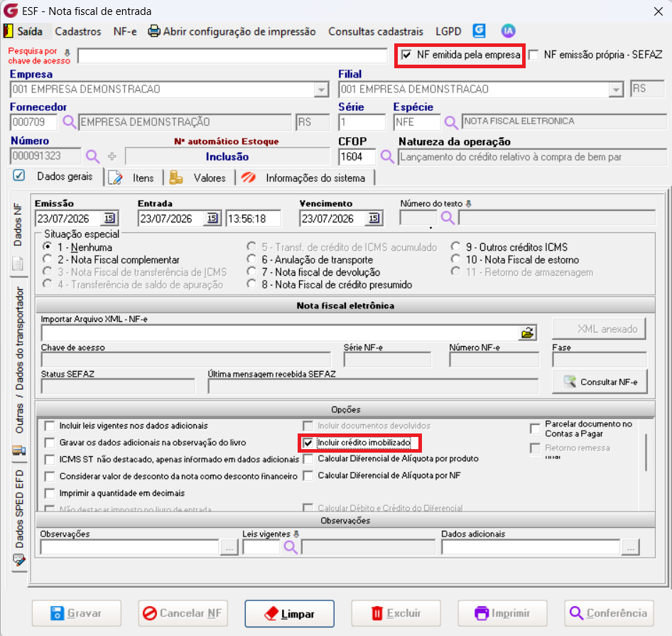Click the Conferência button
Viewport: 672px width, 636px height.
pos(609,613)
